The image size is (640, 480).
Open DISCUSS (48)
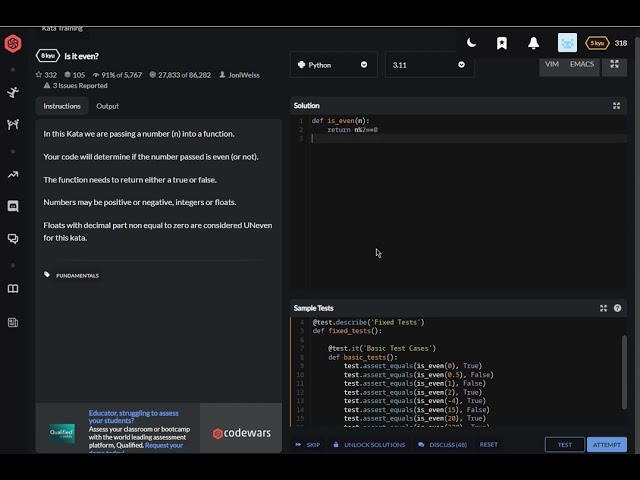(x=442, y=444)
